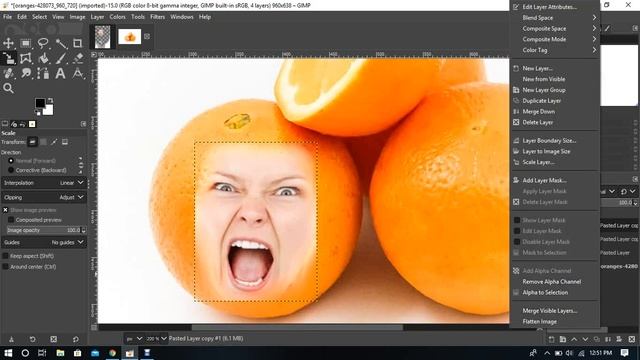Delete layer icon at Layers panel bottom
This screenshot has height=360, width=640.
coord(632,339)
